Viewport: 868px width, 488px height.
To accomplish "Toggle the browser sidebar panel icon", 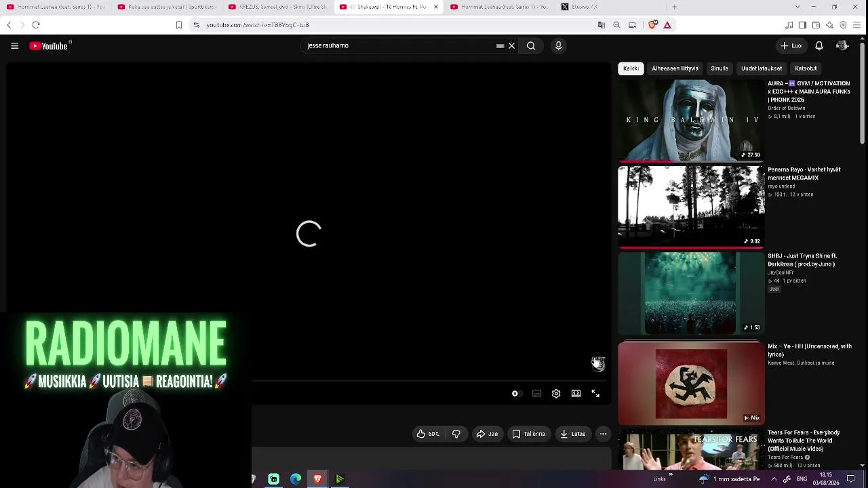I will tap(802, 25).
